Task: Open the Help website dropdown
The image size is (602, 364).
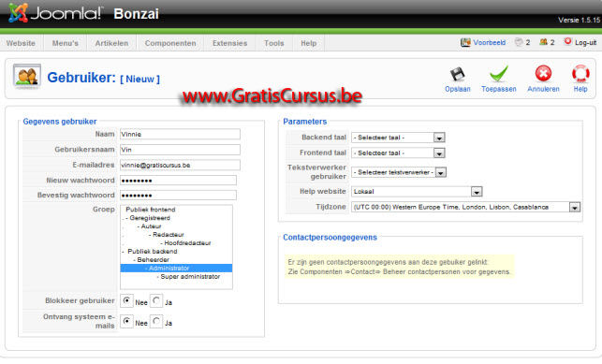Action: pos(417,192)
